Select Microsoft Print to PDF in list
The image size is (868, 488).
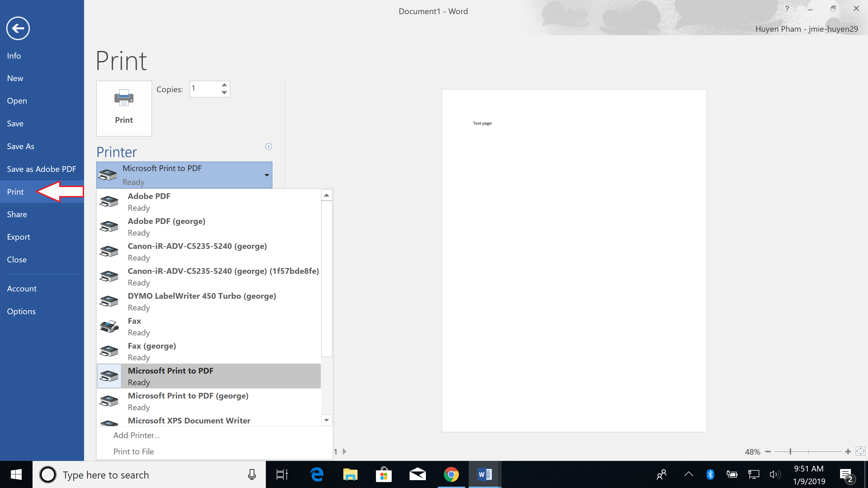coord(209,376)
